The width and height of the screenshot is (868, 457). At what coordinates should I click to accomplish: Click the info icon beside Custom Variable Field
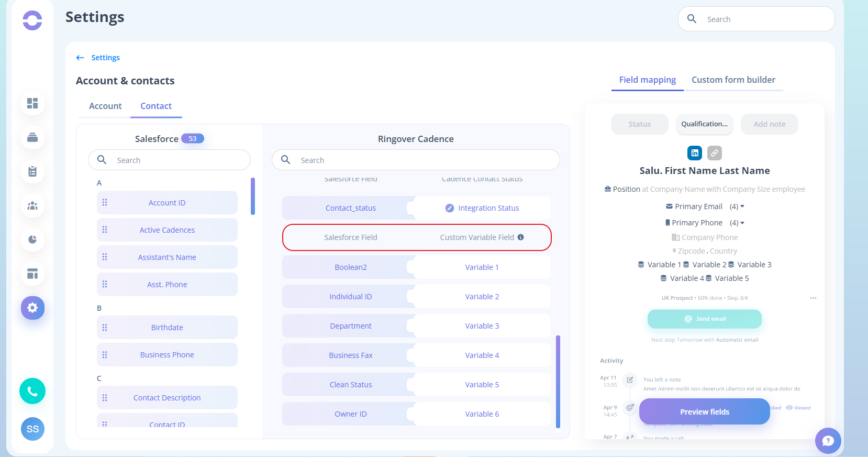pyautogui.click(x=520, y=237)
